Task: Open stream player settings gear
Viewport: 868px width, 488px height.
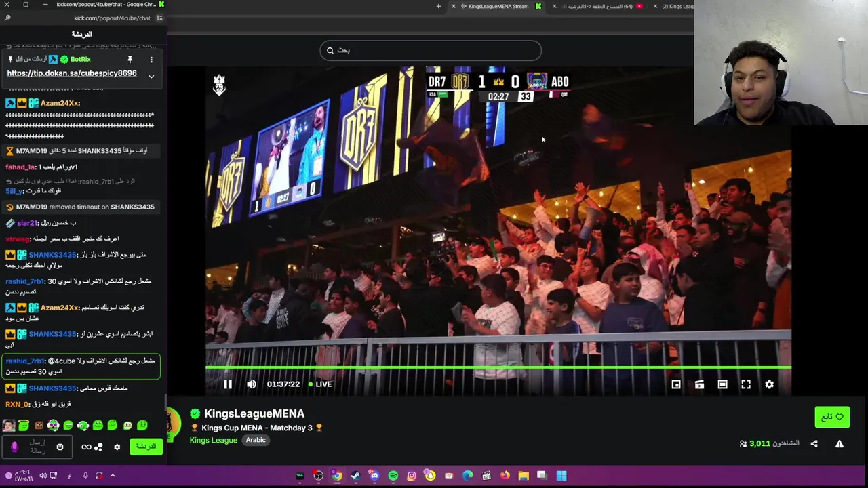Action: 769,384
